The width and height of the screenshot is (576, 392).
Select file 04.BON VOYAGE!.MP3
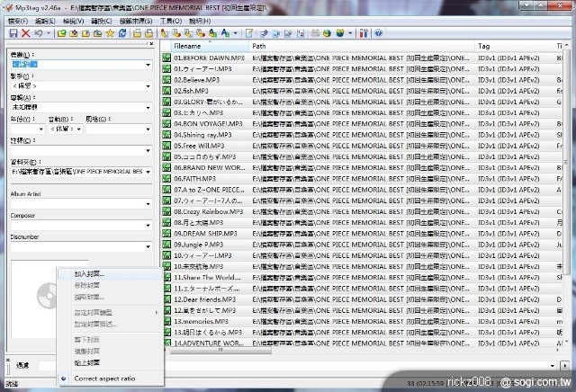208,124
